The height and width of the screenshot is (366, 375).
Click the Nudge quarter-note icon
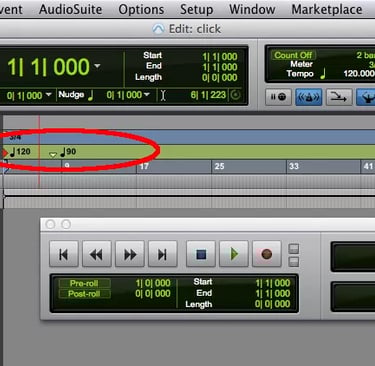tap(91, 95)
